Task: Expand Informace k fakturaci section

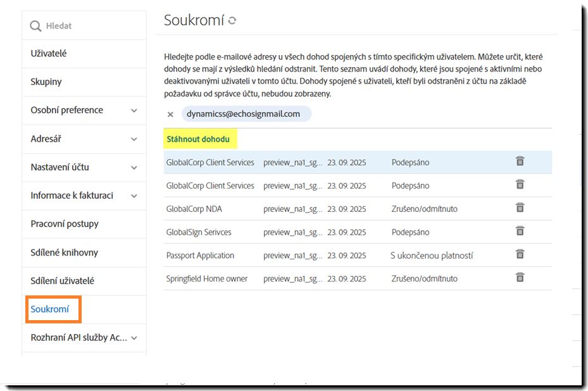Action: (x=134, y=196)
